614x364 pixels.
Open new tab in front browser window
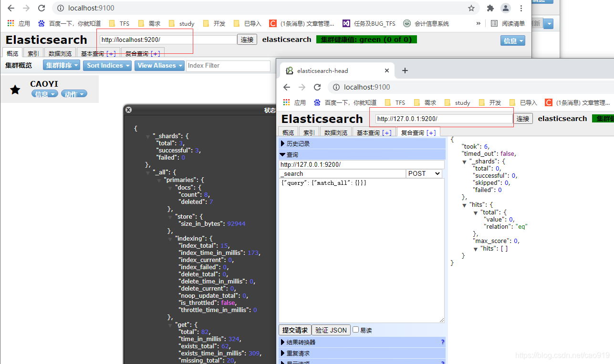click(x=405, y=71)
